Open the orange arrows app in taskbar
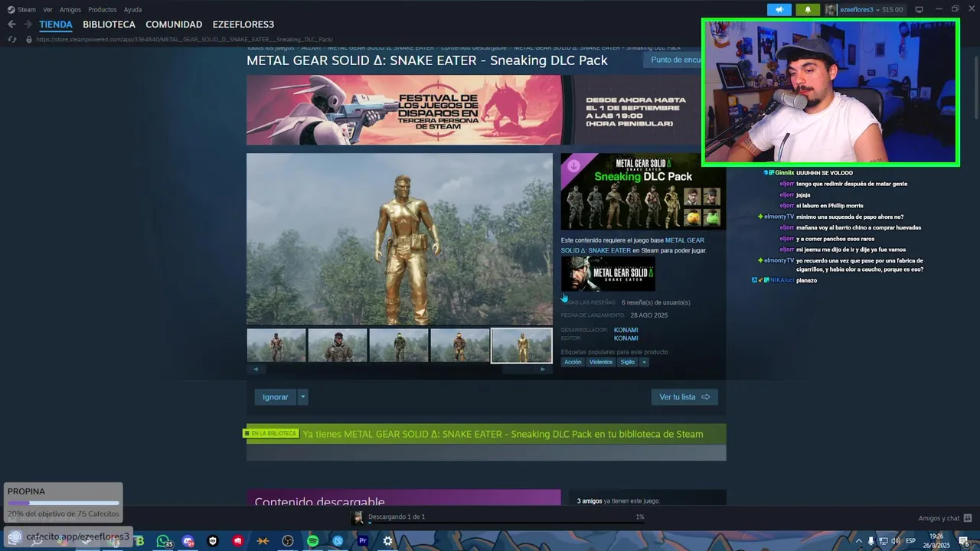The image size is (980, 551). click(x=263, y=541)
